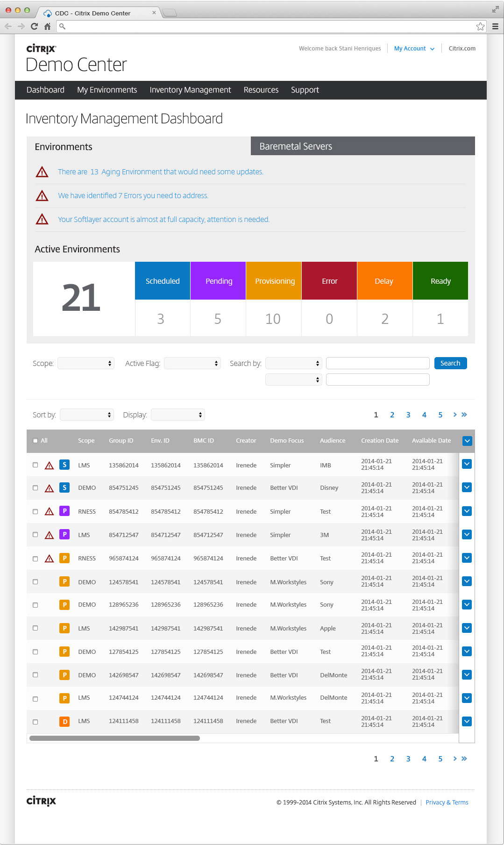Select checkbox for row 854785412

(x=35, y=512)
